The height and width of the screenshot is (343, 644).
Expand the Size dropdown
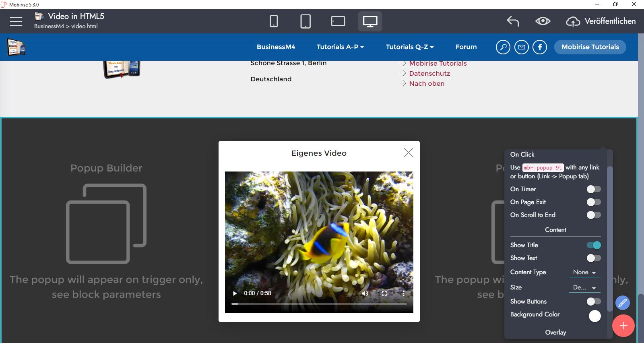pyautogui.click(x=584, y=287)
